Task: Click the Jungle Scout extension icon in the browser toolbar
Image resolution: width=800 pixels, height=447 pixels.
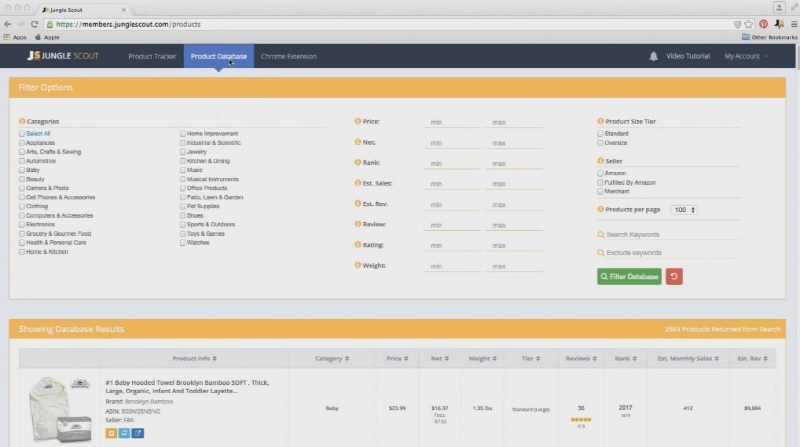Action: point(779,24)
